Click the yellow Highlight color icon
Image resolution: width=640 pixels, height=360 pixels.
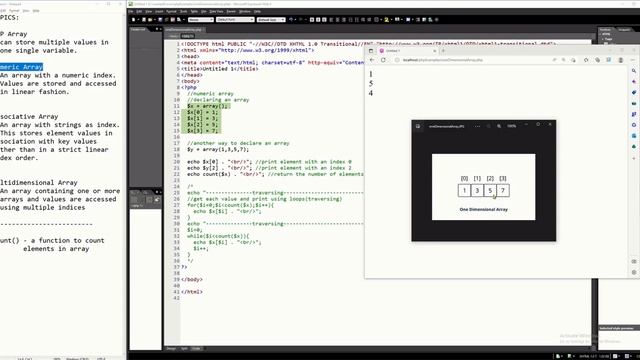387,20
